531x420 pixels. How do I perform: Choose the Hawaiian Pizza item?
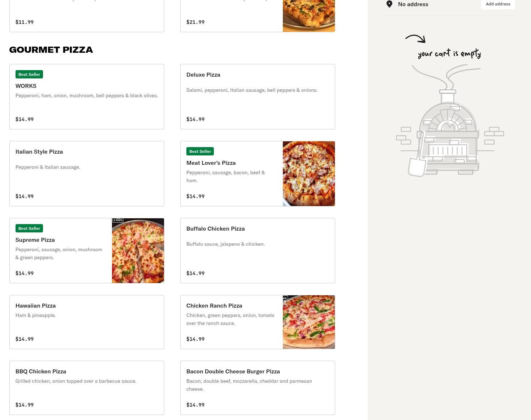pyautogui.click(x=87, y=322)
